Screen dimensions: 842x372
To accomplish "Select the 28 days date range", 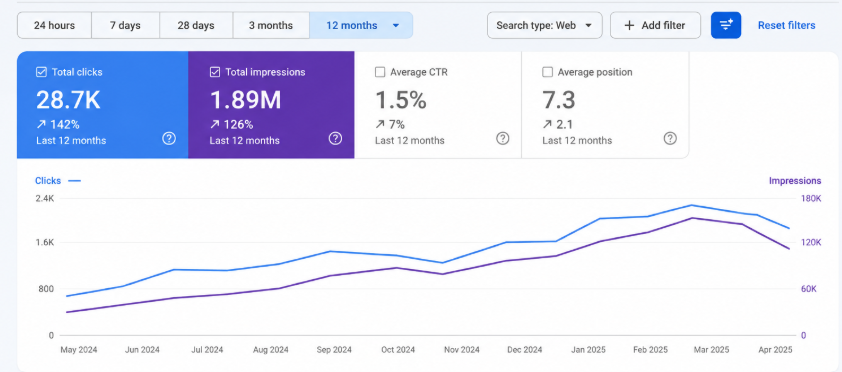I will (x=196, y=25).
